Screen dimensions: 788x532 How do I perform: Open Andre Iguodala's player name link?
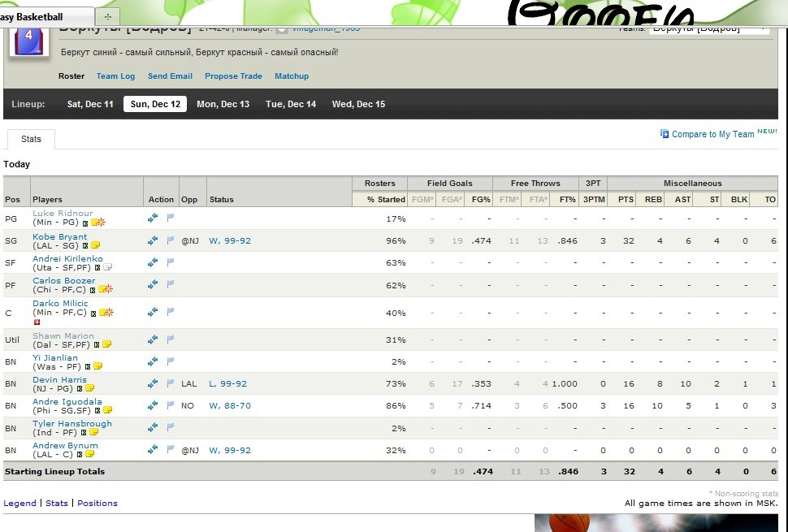pyautogui.click(x=67, y=401)
